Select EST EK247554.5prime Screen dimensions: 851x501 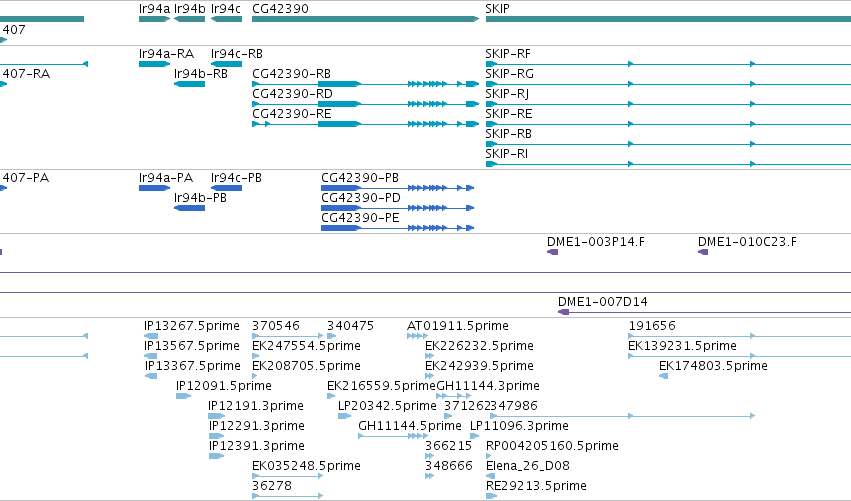(255, 357)
